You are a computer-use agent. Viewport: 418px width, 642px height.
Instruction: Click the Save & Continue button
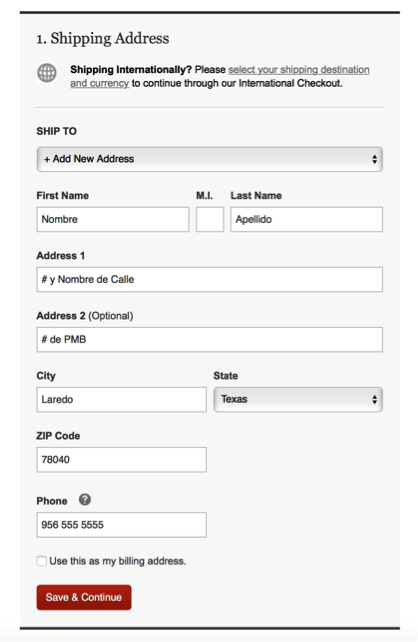[84, 597]
